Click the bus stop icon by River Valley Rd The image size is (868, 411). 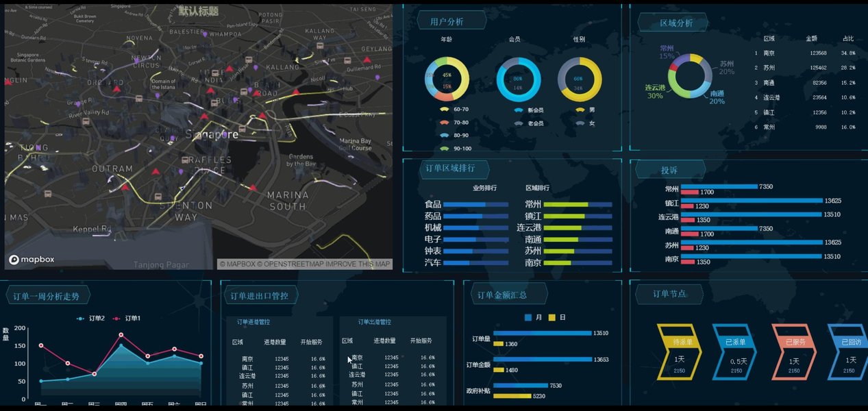pyautogui.click(x=86, y=121)
